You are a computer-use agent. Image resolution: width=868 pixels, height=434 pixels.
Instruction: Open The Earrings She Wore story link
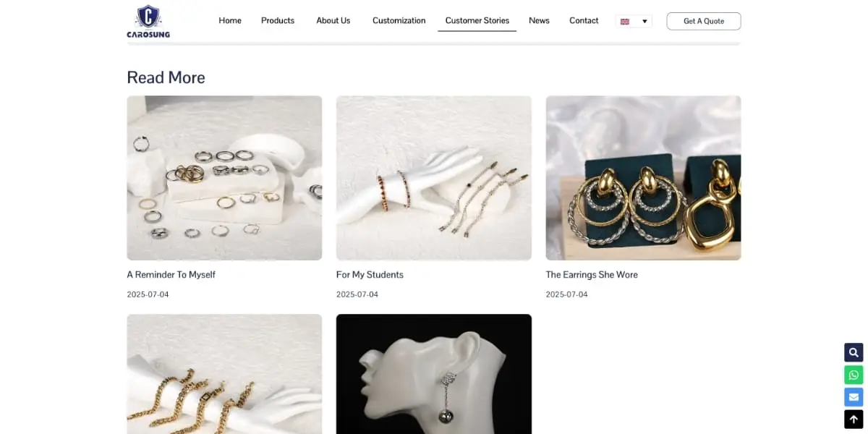tap(592, 275)
